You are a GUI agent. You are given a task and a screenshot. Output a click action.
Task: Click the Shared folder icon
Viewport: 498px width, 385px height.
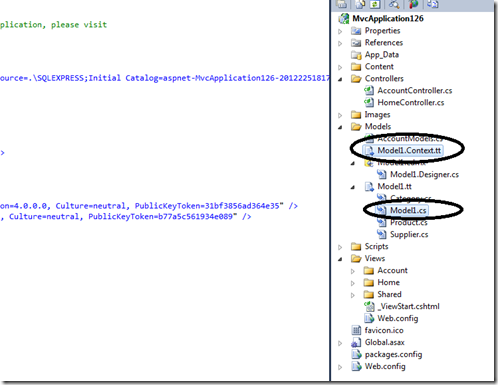point(369,295)
